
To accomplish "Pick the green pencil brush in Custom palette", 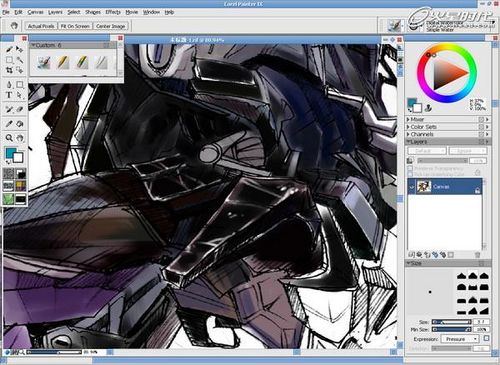I will (x=82, y=63).
